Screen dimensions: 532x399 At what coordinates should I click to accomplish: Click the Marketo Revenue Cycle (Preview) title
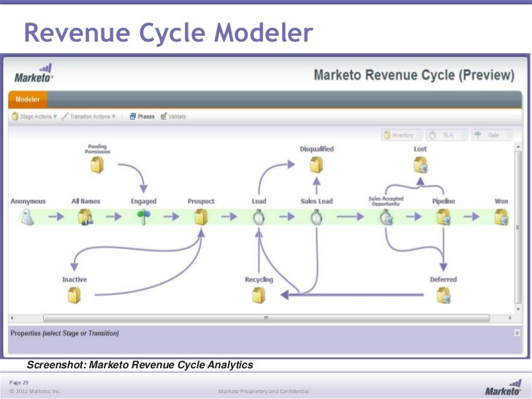tap(414, 75)
